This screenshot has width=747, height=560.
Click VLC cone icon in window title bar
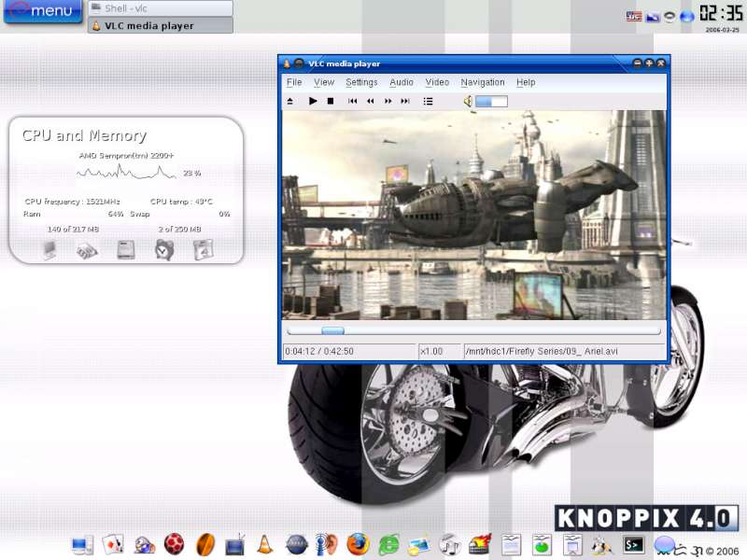(287, 63)
